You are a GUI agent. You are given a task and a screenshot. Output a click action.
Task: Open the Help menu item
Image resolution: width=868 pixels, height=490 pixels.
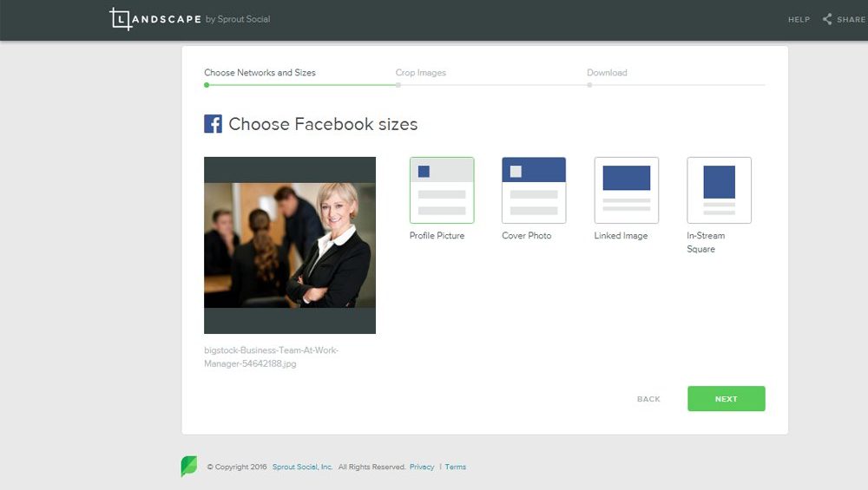(799, 19)
